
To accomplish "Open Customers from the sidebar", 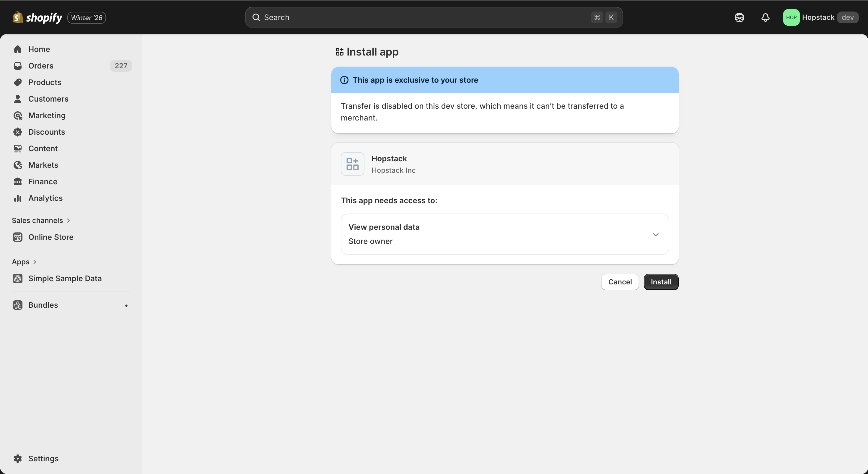I will (x=48, y=99).
